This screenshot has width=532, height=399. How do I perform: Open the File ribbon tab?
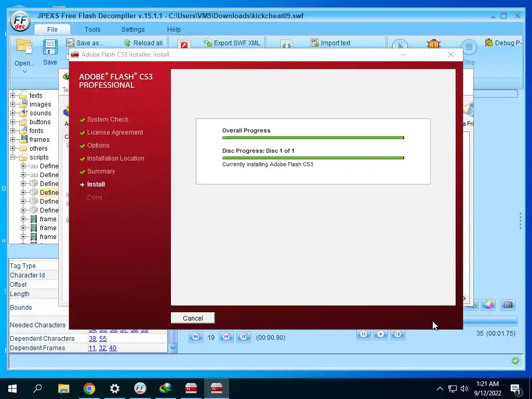coord(52,30)
